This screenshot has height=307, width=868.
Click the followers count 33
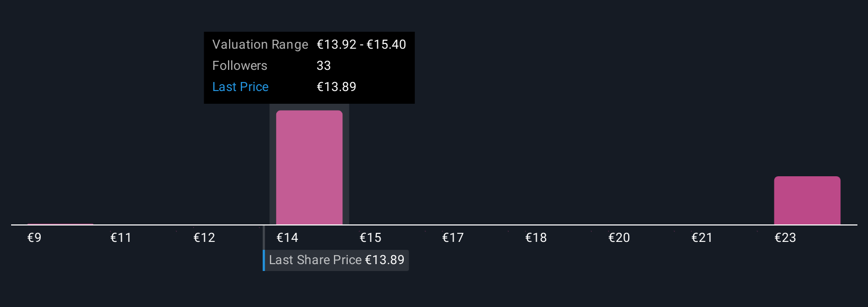pos(323,66)
